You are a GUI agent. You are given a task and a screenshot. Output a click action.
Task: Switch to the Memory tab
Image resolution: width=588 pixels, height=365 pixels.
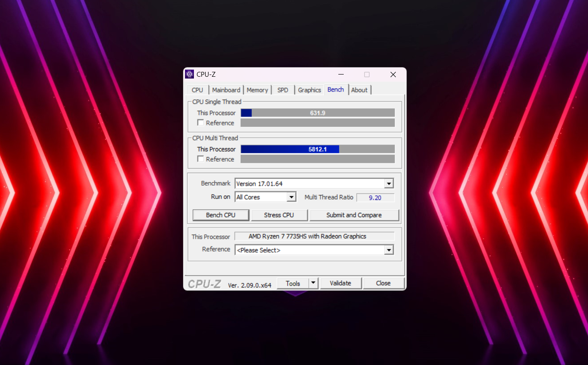[257, 90]
